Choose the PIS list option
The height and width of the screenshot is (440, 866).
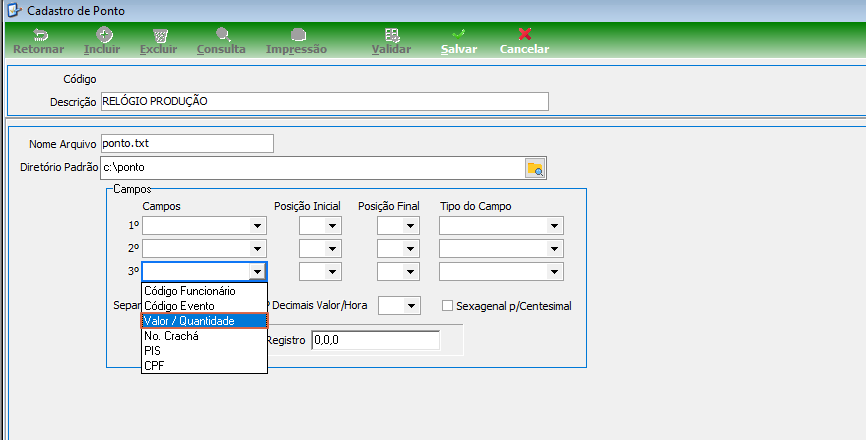click(204, 351)
